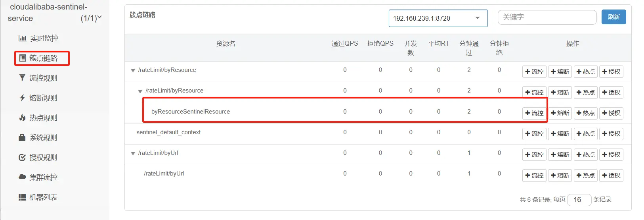
Task: Collapse the /rateLimit/byUrl parent tree node
Action: 133,153
